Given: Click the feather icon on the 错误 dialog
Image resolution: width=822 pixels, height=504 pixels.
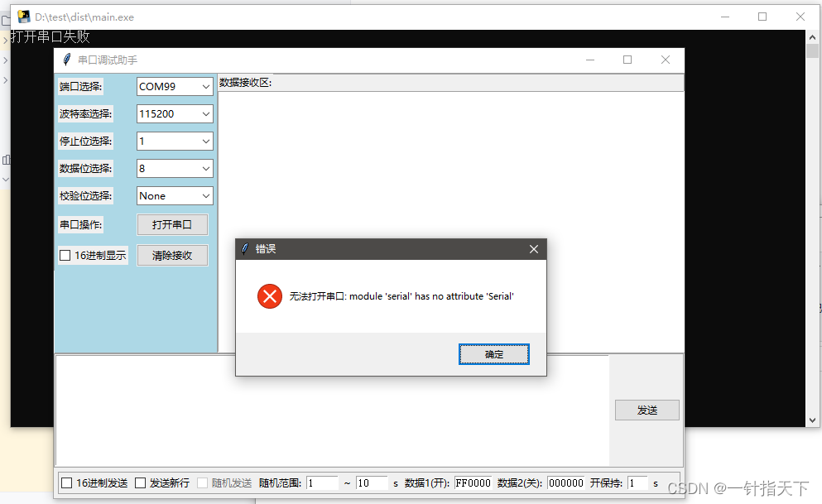Looking at the screenshot, I should 245,248.
